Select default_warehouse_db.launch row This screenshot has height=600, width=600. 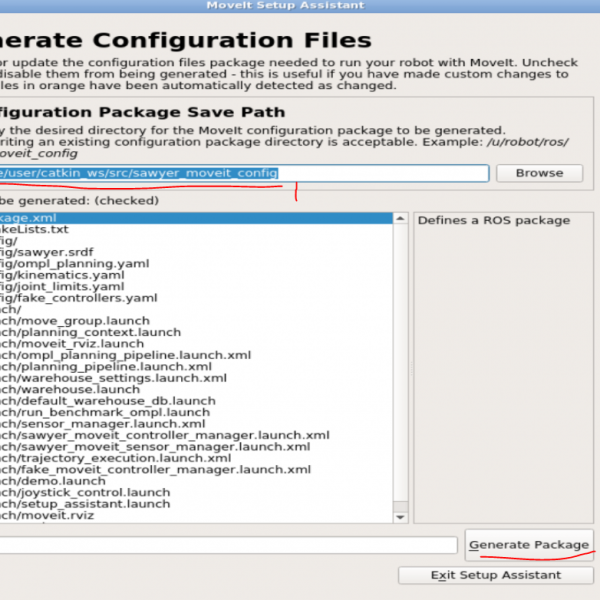point(196,401)
